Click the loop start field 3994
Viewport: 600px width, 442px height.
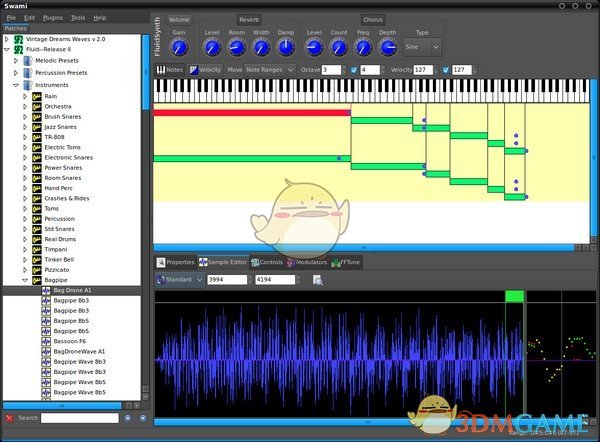point(227,280)
